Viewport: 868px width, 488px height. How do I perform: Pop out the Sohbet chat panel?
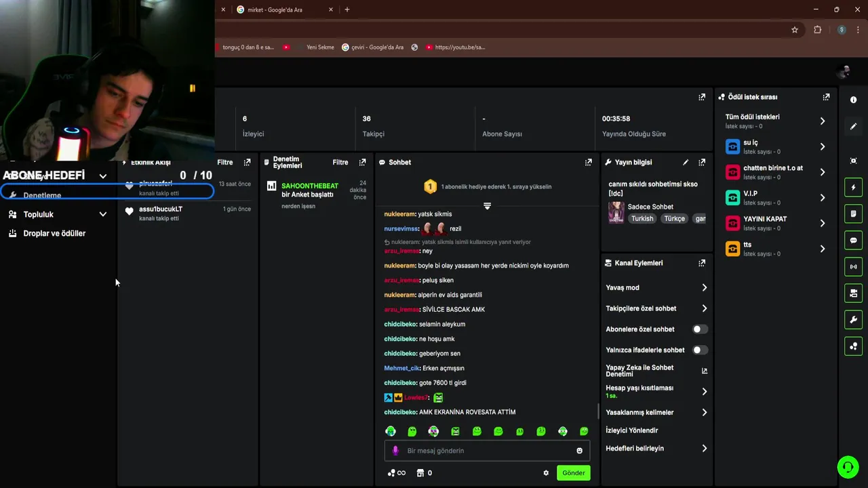(x=588, y=163)
